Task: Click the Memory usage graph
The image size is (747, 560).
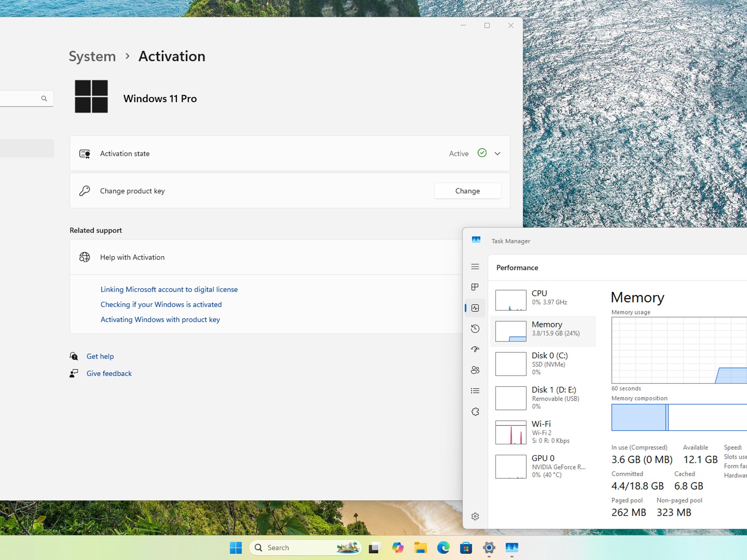Action: click(x=679, y=350)
